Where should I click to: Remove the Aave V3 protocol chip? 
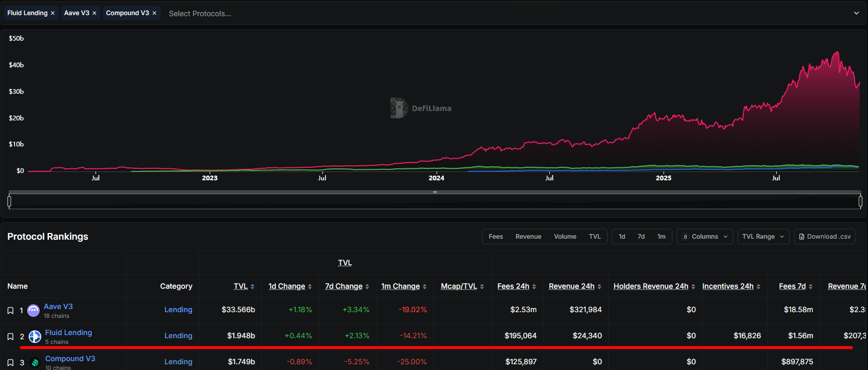[x=94, y=14]
